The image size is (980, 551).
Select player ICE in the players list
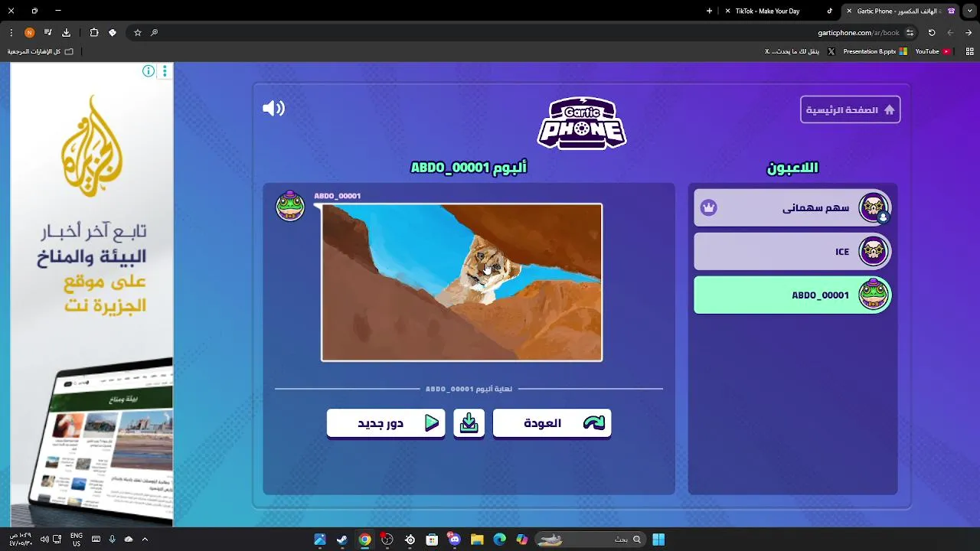point(792,251)
